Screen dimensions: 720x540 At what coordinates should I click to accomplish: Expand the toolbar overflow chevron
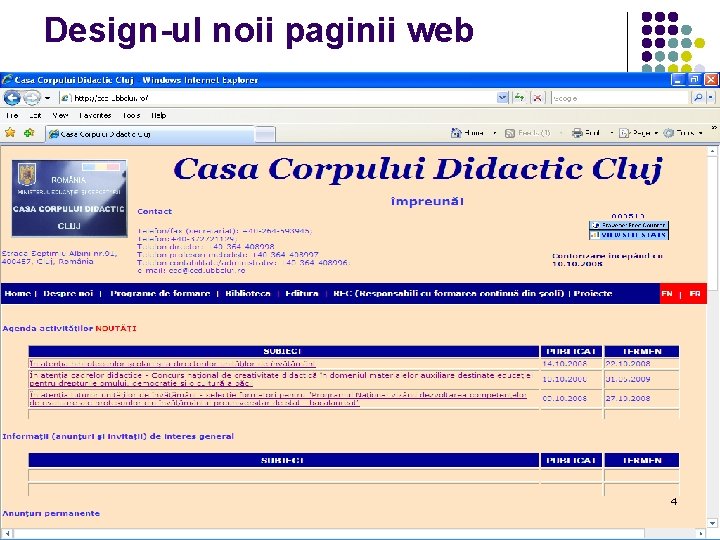[714, 127]
